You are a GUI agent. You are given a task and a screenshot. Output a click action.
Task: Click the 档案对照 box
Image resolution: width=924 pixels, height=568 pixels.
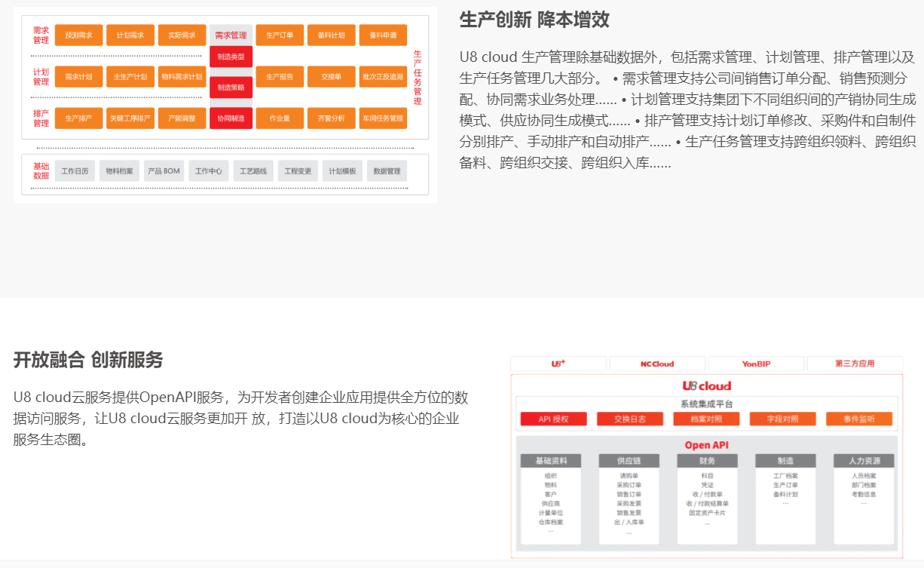point(707,419)
